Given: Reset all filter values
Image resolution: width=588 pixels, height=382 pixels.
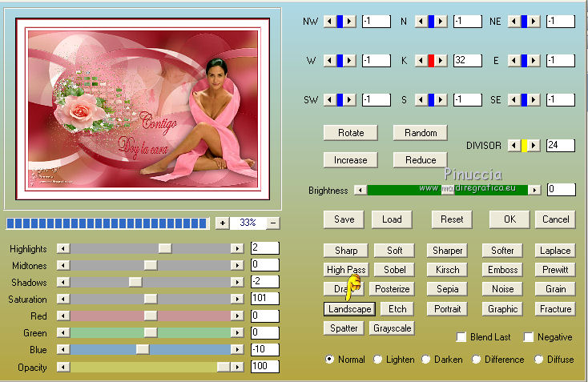Looking at the screenshot, I should (x=452, y=219).
